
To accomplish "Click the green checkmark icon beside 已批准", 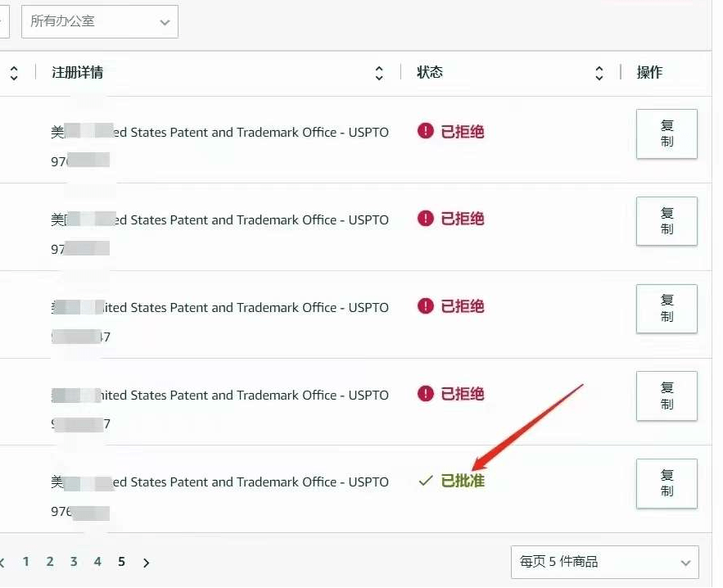I will point(426,481).
